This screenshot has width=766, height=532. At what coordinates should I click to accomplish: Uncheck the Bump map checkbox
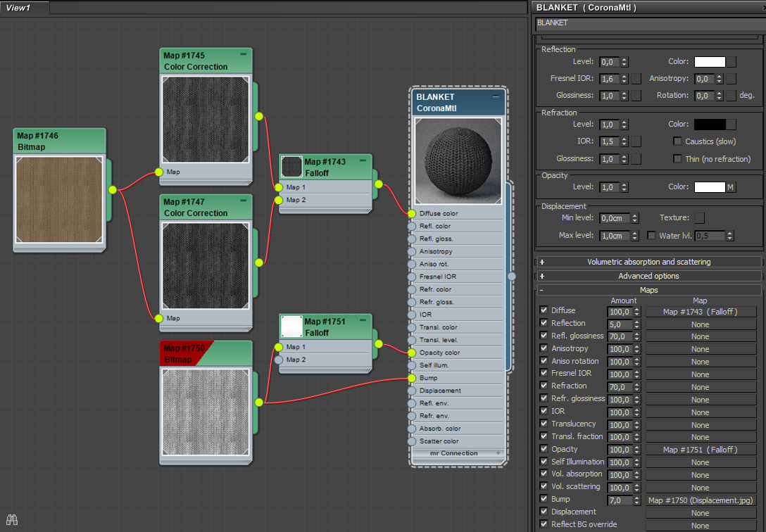click(544, 499)
